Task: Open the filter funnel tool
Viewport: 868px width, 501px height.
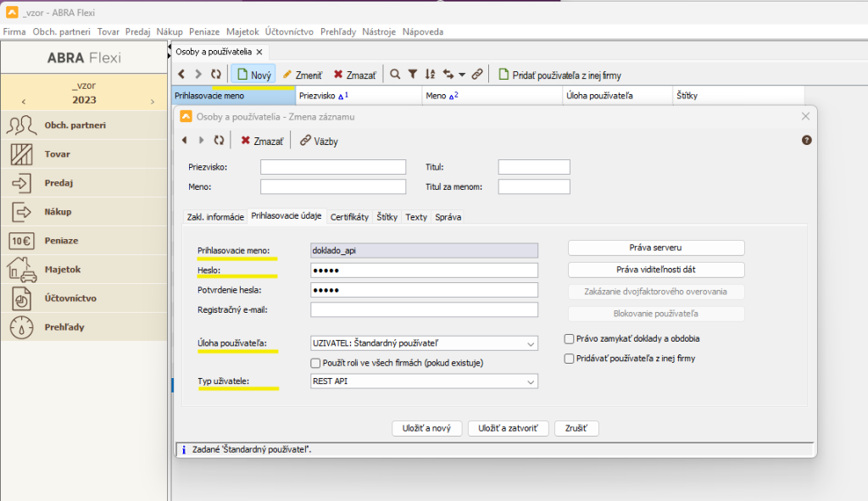Action: (413, 75)
